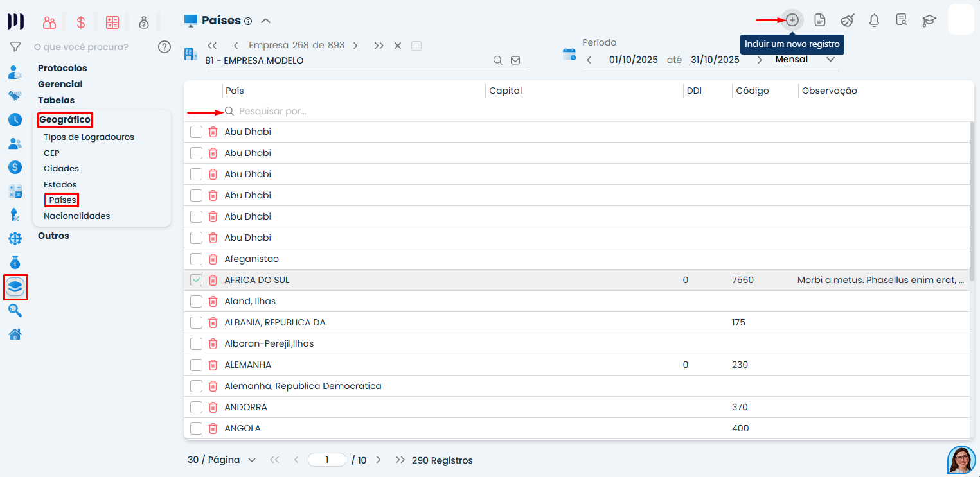Viewport: 980px width, 477px height.
Task: Click the graduation cap training icon
Action: 929,21
